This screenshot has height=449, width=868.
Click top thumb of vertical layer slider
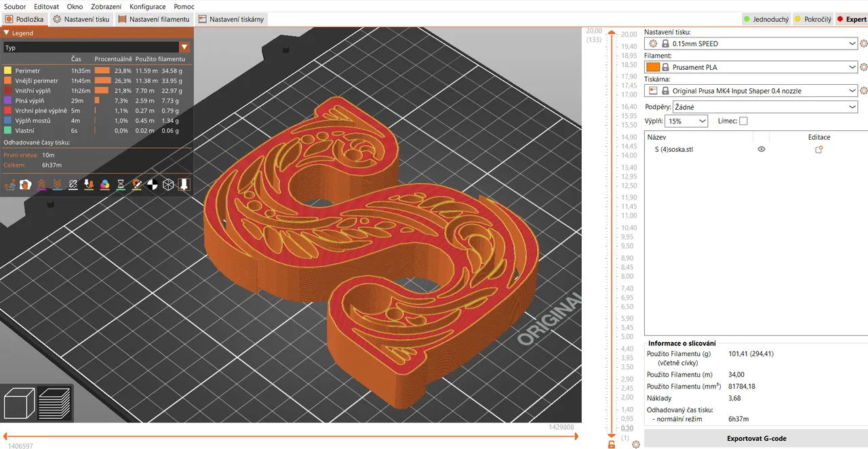(x=612, y=33)
